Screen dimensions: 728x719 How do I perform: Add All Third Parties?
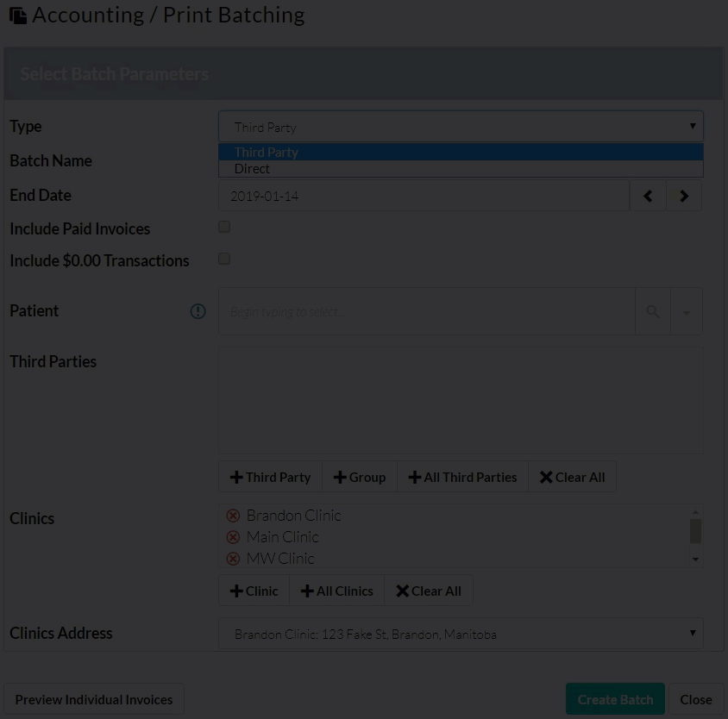[x=463, y=477]
